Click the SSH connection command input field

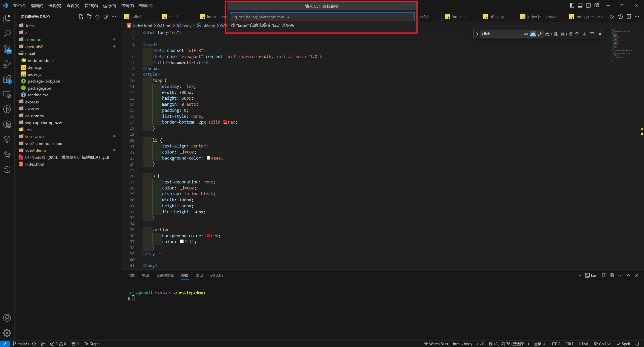coord(322,17)
